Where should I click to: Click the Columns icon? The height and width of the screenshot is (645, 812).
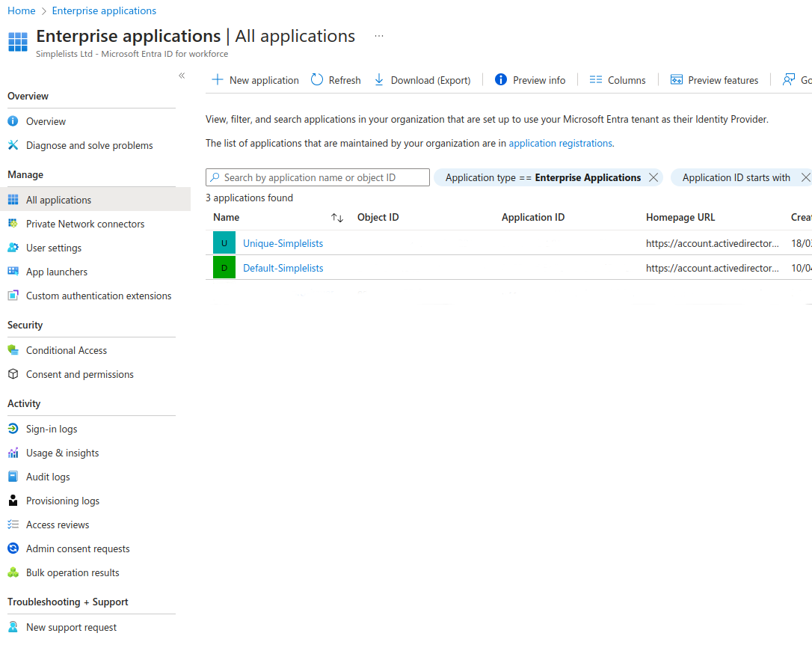[x=595, y=80]
